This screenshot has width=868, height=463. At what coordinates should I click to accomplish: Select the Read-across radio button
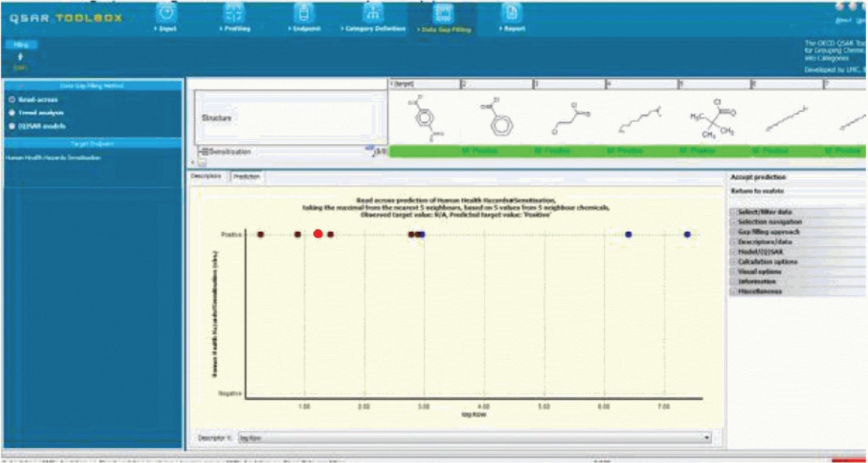pos(12,99)
